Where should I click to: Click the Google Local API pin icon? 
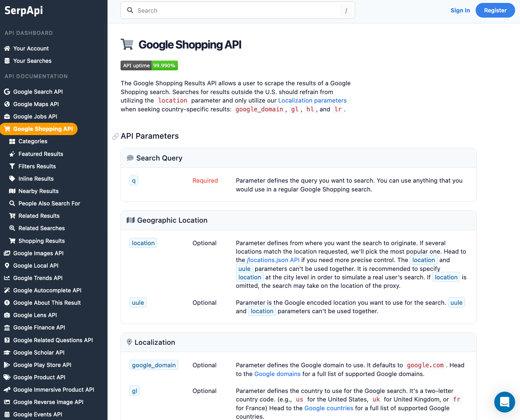(7, 266)
